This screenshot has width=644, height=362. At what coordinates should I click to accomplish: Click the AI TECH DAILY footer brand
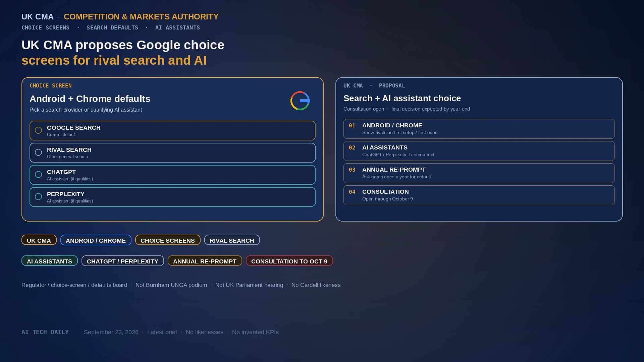pos(45,332)
